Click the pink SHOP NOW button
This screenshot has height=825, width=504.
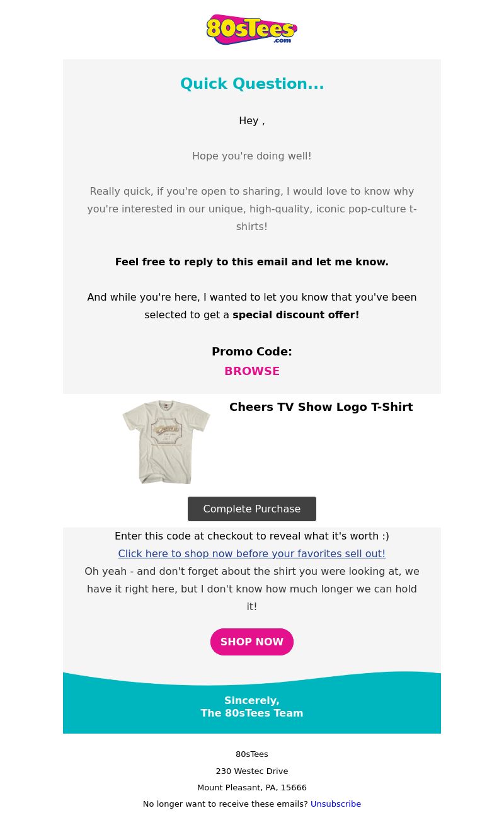coord(252,642)
